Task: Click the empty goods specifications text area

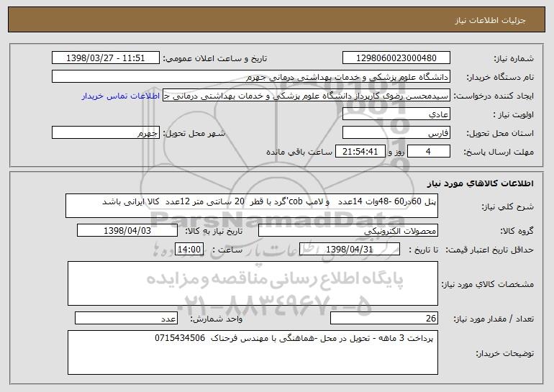Action: tap(253, 283)
